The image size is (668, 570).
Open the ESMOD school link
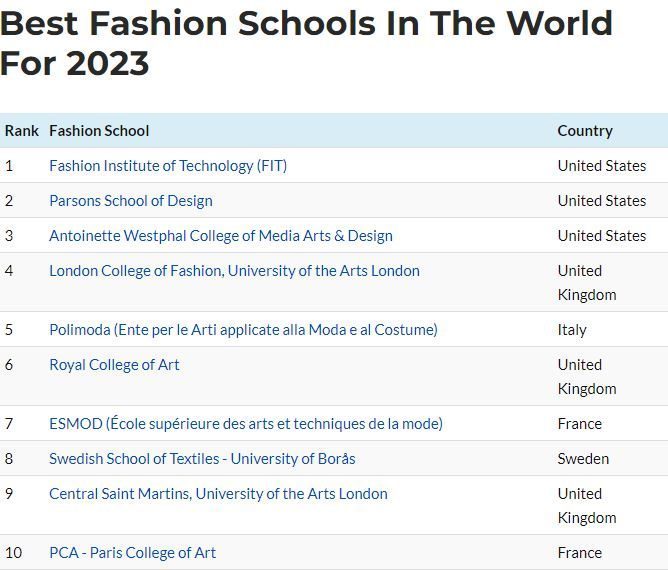[246, 424]
